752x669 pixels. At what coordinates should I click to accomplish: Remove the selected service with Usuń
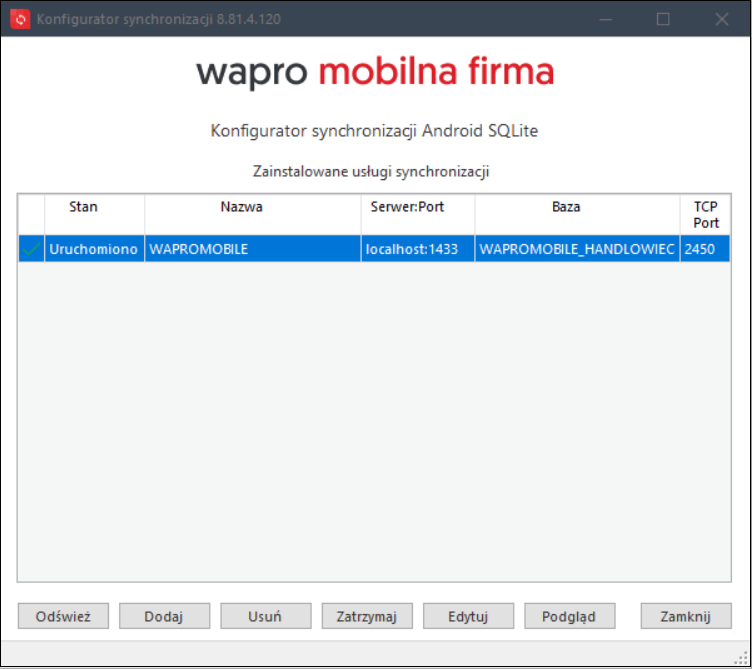[x=265, y=616]
